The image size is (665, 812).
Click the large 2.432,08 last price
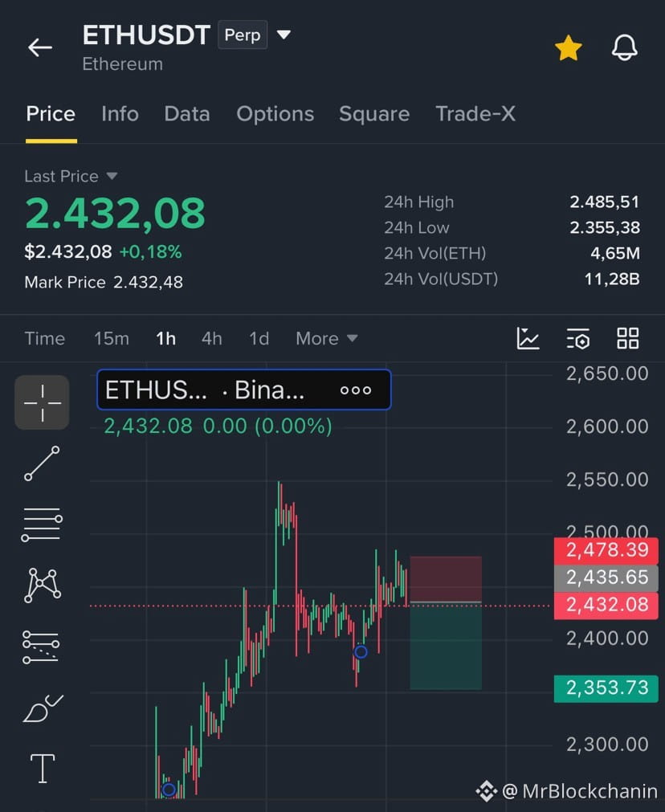click(115, 214)
